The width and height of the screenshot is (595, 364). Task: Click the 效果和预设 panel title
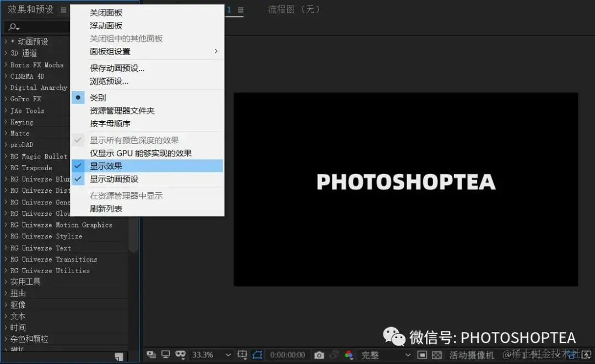coord(31,9)
